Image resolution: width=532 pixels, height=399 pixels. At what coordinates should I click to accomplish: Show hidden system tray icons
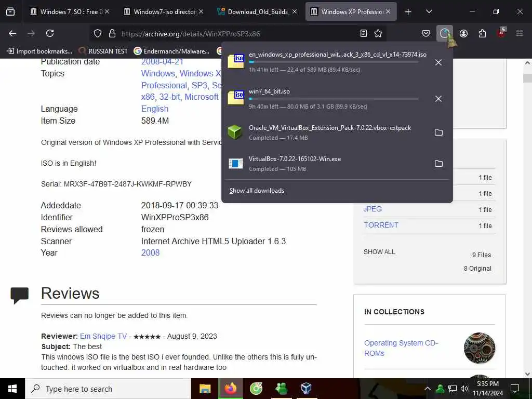[x=428, y=389]
